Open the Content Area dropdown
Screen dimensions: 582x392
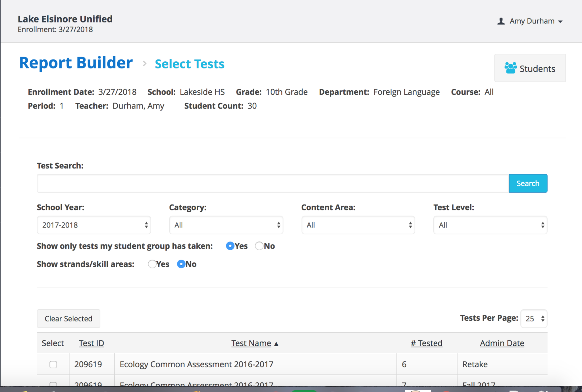(x=358, y=225)
